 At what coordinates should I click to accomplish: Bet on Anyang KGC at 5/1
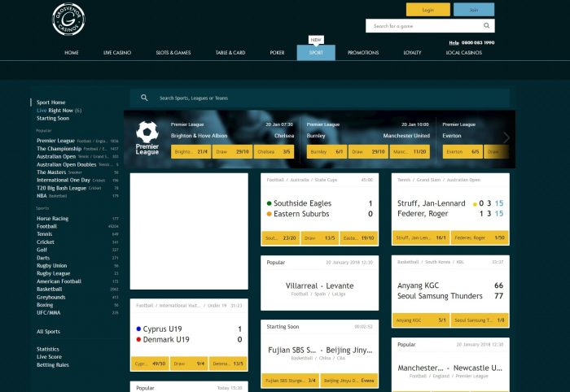(x=421, y=320)
